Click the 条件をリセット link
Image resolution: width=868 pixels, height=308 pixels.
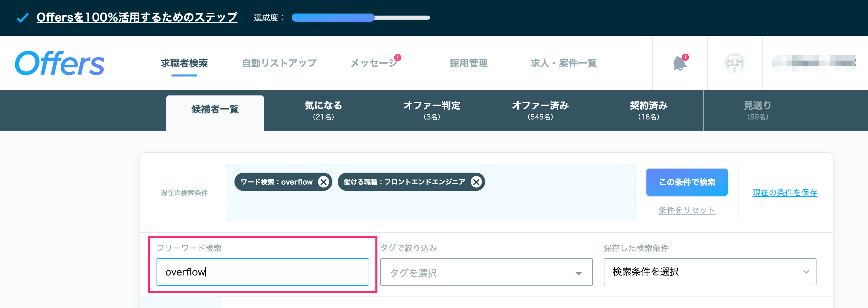[687, 210]
